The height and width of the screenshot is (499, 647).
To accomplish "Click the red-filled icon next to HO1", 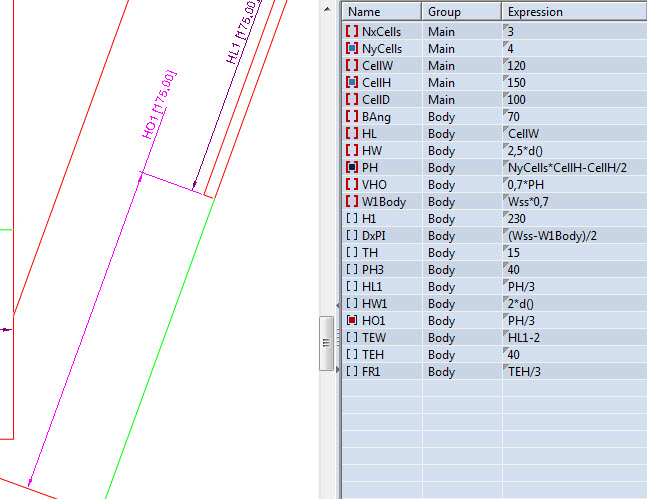I will pos(351,320).
